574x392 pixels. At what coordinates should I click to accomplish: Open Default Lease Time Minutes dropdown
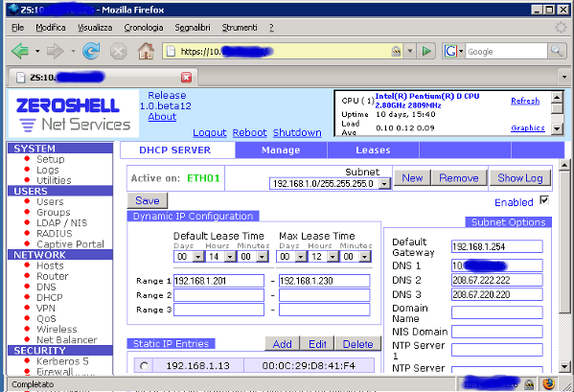coord(263,257)
